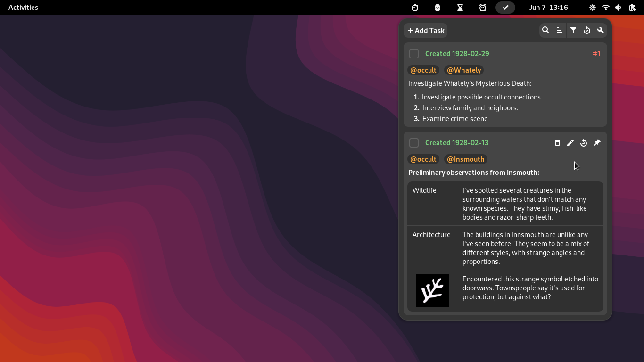Check off the task created 1928-02-29
644x362 pixels.
(414, 54)
